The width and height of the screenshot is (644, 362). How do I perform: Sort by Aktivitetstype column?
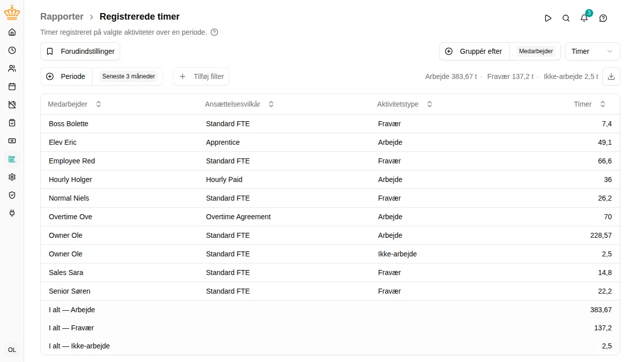click(x=405, y=104)
